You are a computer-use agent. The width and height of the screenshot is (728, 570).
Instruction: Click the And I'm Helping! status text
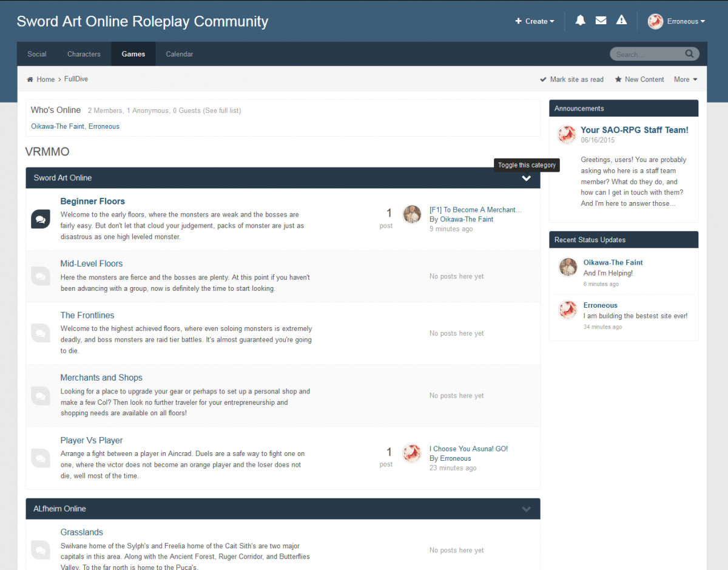tap(608, 273)
